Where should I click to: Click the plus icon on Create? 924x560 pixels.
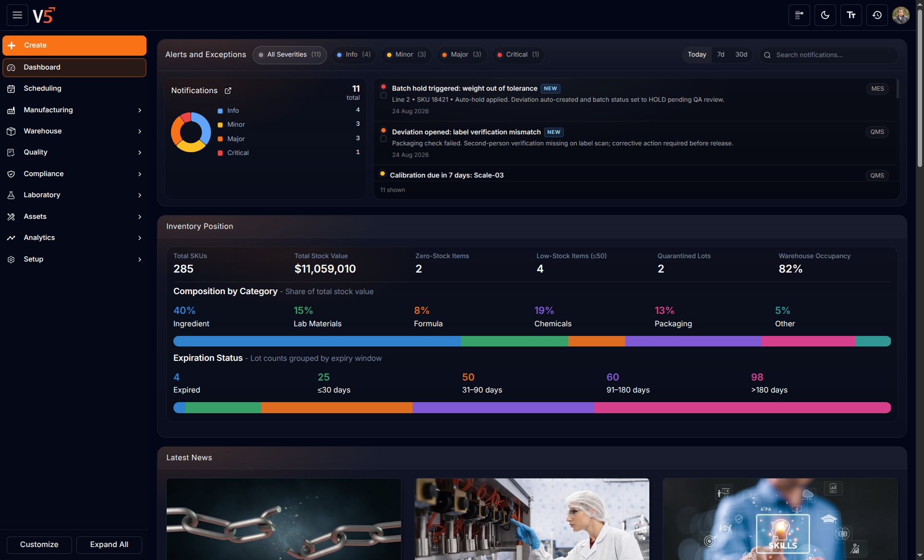[x=12, y=45]
